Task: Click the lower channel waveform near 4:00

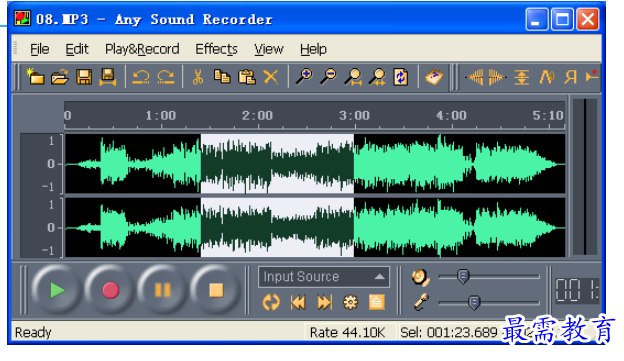Action: (x=451, y=228)
